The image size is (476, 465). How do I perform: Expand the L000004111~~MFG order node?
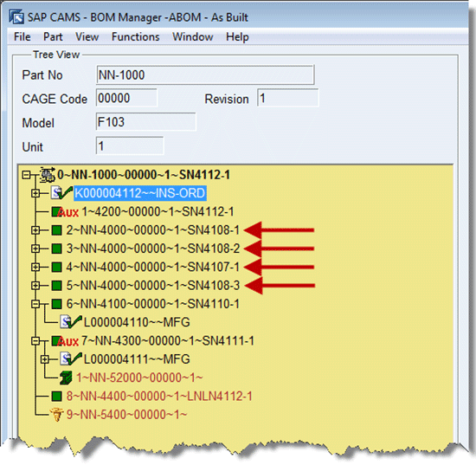(45, 359)
